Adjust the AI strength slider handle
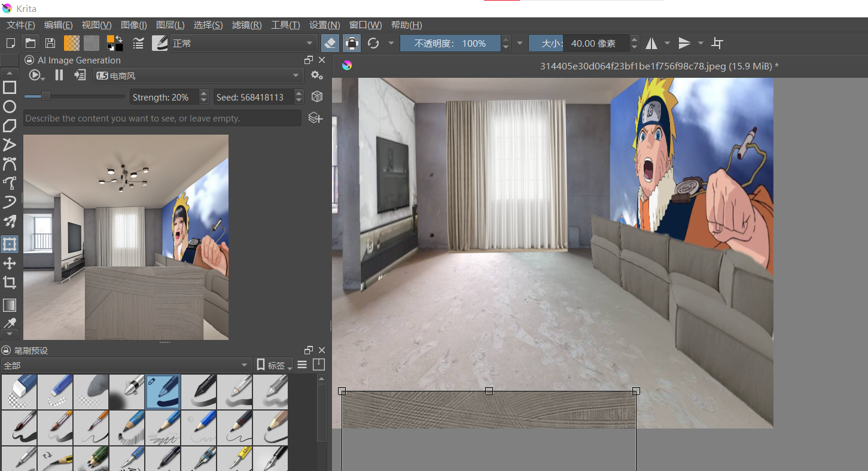Screen dimensions: 868x471 (46, 96)
